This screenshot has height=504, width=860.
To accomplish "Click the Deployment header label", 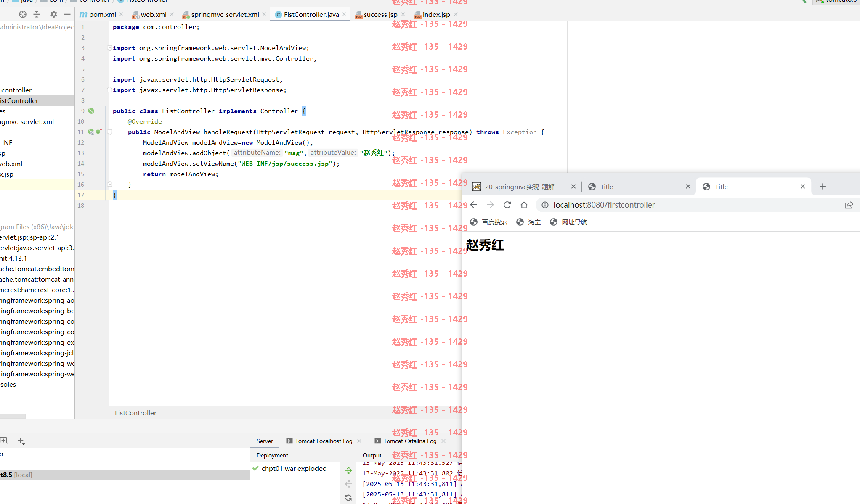I will pos(272,455).
